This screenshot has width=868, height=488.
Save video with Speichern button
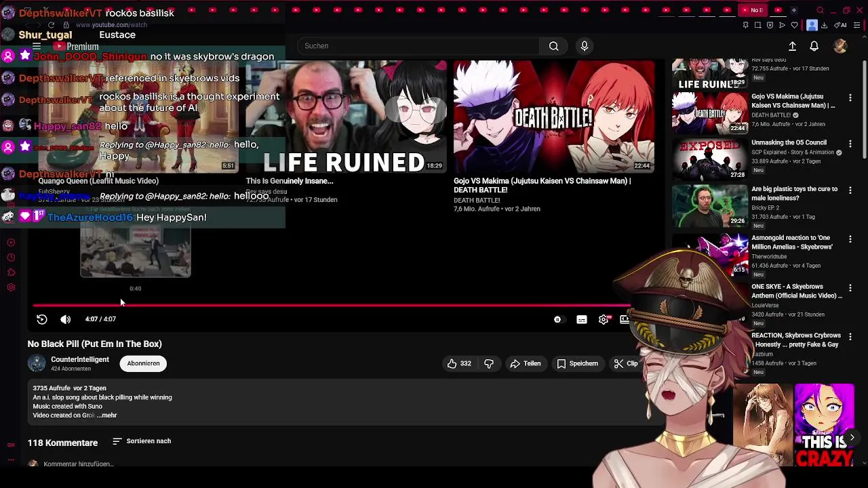coord(578,364)
